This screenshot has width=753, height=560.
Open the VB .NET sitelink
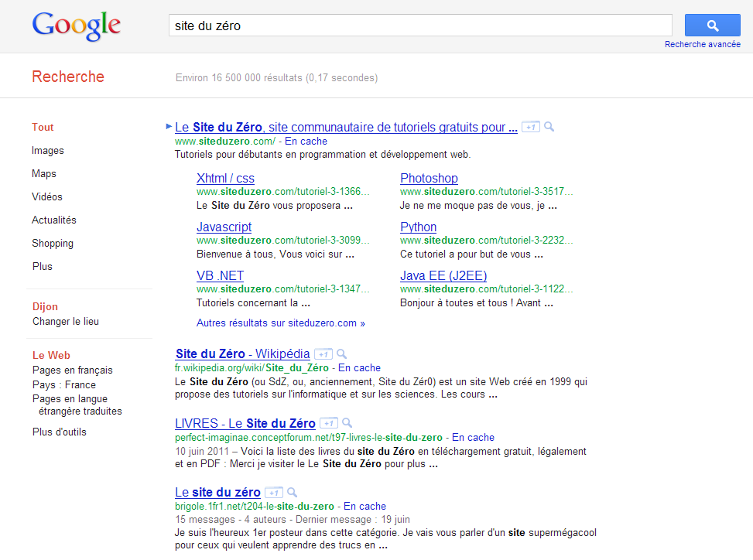[x=220, y=276]
